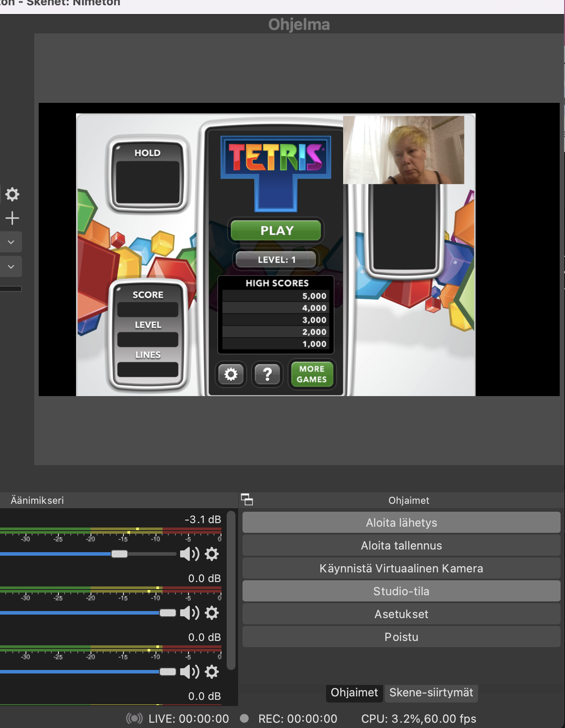
Task: Mute the first audio channel at -3.1 dB
Action: tap(189, 554)
